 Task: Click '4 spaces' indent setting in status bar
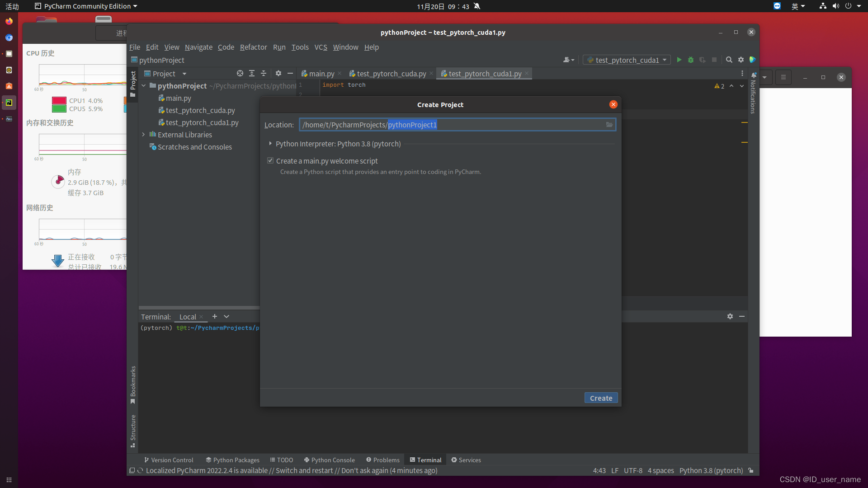(660, 470)
